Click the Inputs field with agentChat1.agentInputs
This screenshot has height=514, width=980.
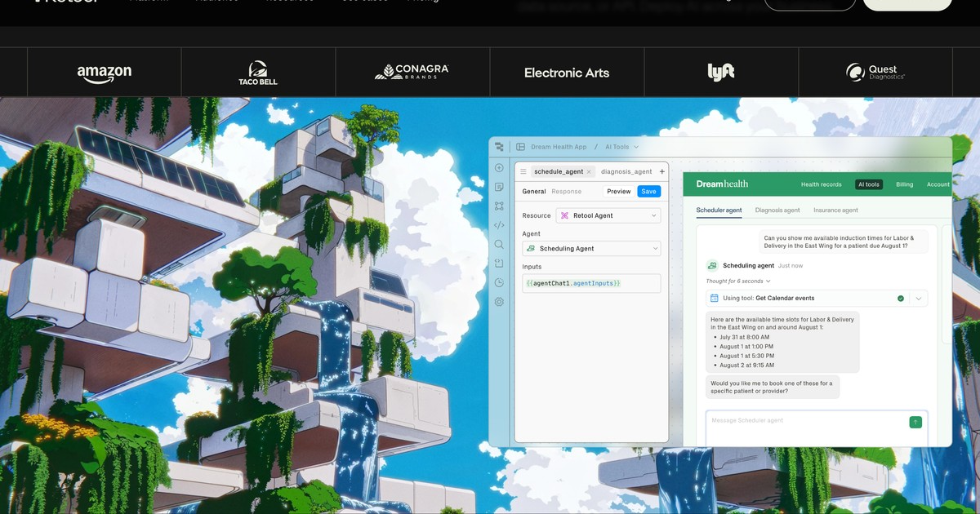591,283
